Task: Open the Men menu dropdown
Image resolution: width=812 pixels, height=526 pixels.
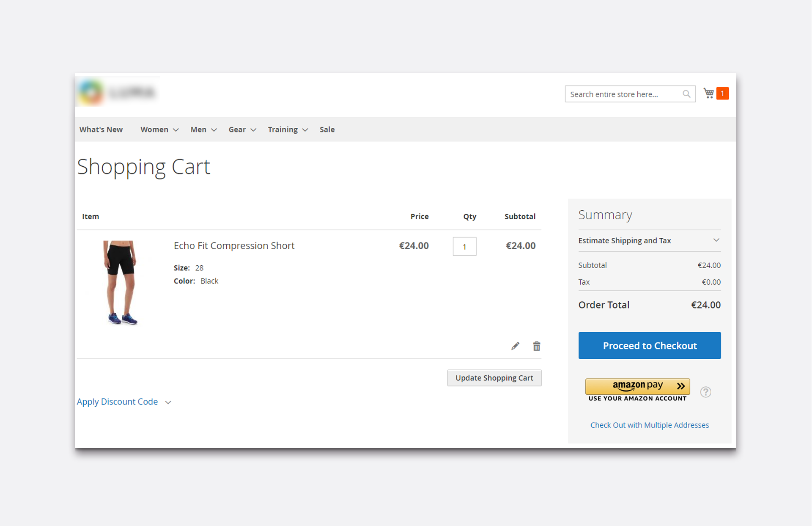Action: [x=203, y=129]
